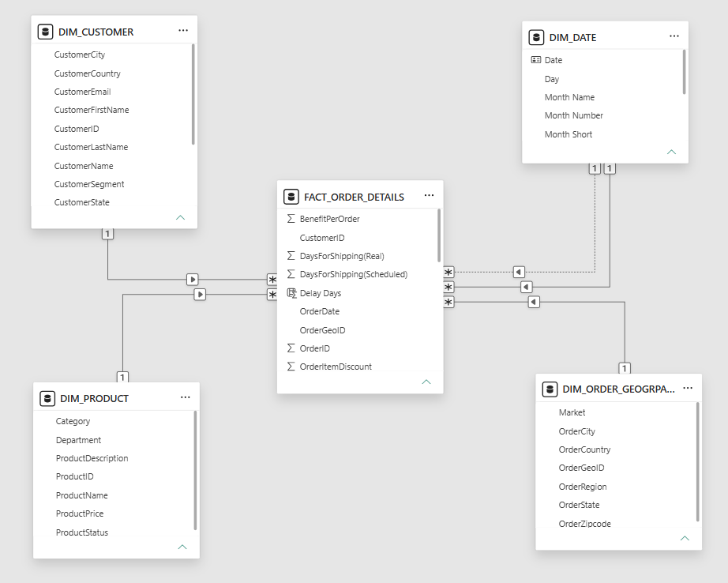Click the DIM_ORDER_GEOGRPA table database icon
The image size is (728, 583).
coord(550,389)
